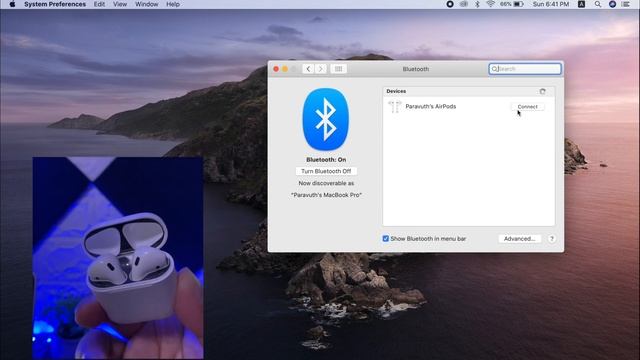Click Turn Bluetooth Off button
The width and height of the screenshot is (640, 360).
point(326,171)
